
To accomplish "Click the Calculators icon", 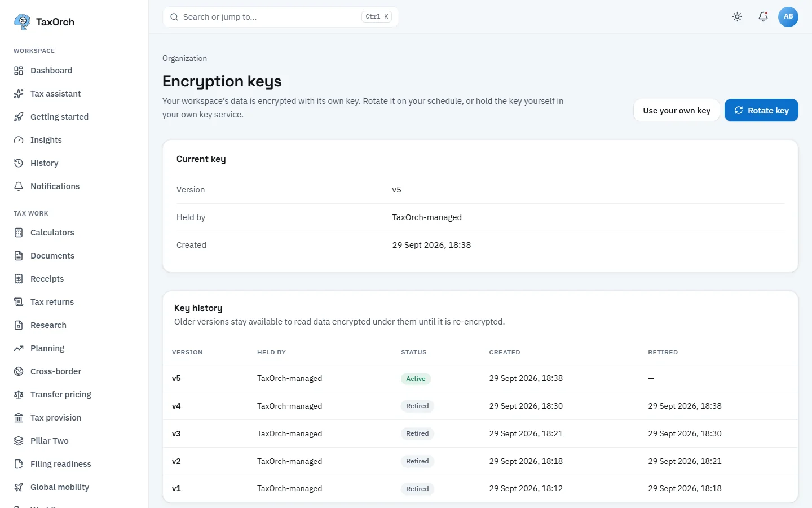I will coord(19,233).
